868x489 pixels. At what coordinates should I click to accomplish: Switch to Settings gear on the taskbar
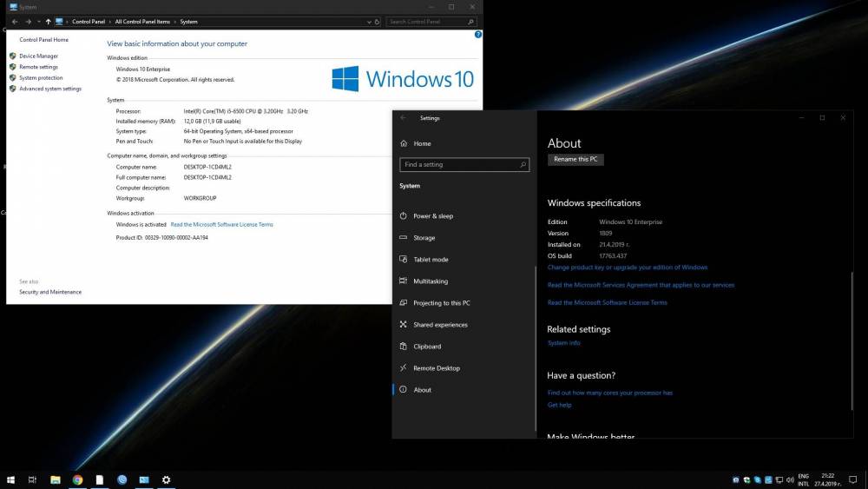[166, 479]
